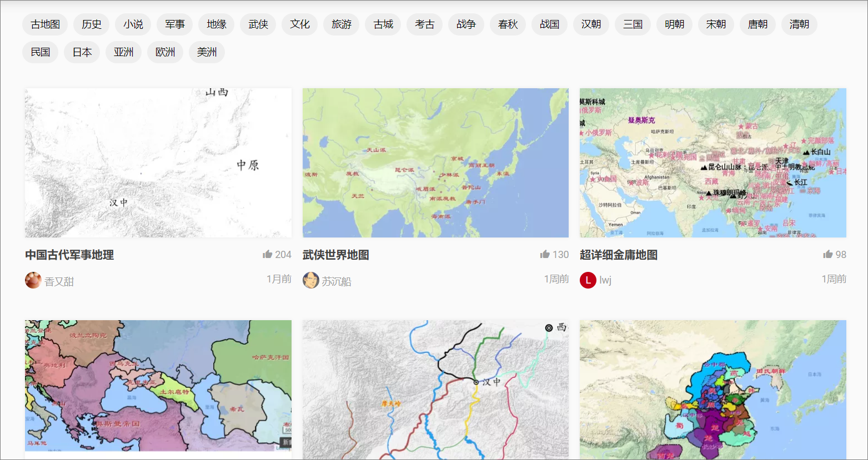Screen dimensions: 868x460
Task: Open 香又甜's profile avatar
Action: click(32, 280)
